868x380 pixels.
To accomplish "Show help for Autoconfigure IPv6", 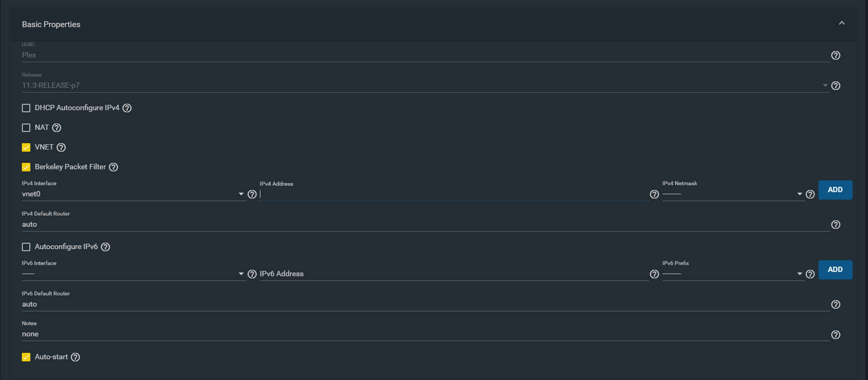I will pyautogui.click(x=105, y=247).
